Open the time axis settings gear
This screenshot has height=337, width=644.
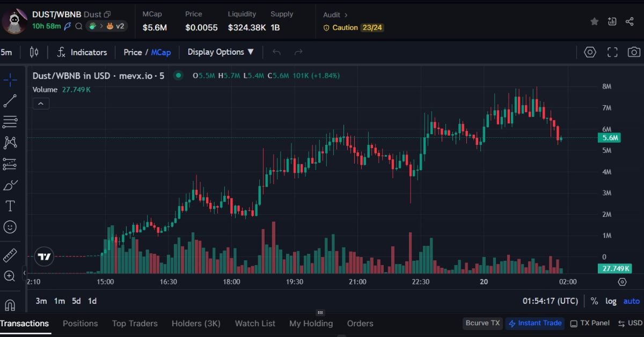[622, 282]
